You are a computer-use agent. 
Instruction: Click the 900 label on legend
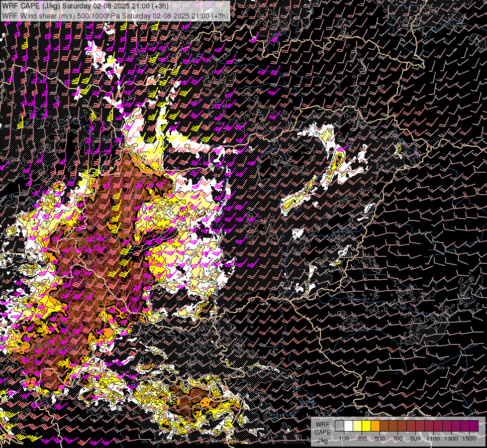pyautogui.click(x=415, y=439)
